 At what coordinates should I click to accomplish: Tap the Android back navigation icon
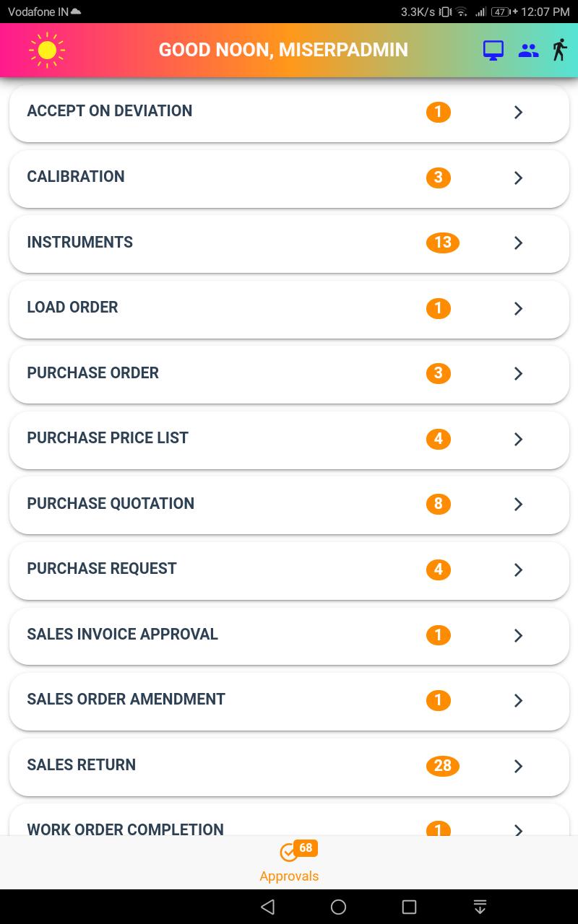(x=268, y=907)
